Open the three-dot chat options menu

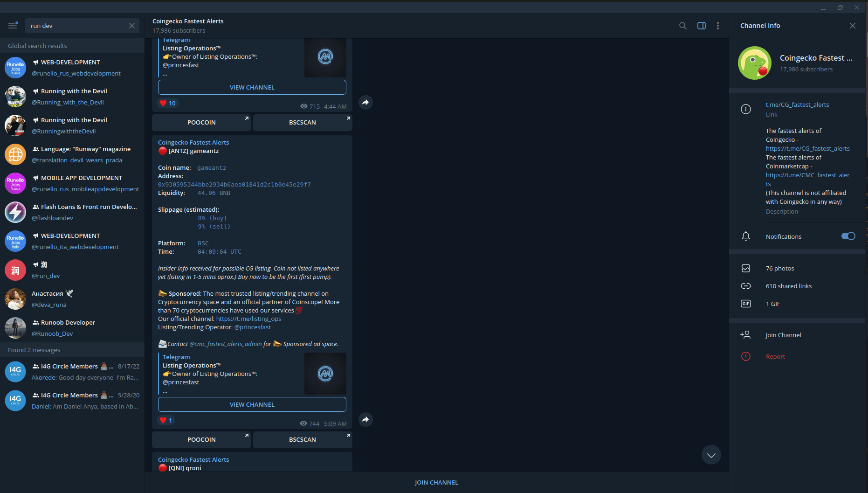click(x=718, y=26)
